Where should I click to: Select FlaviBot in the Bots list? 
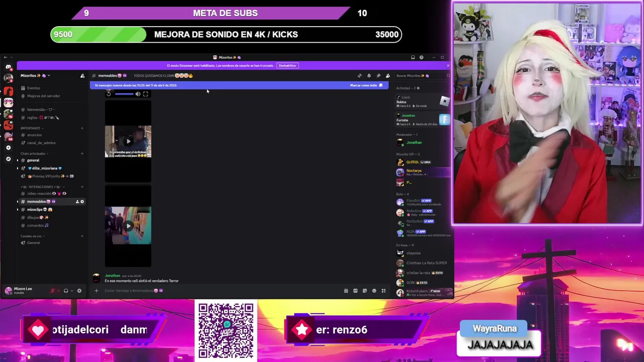pos(423,202)
